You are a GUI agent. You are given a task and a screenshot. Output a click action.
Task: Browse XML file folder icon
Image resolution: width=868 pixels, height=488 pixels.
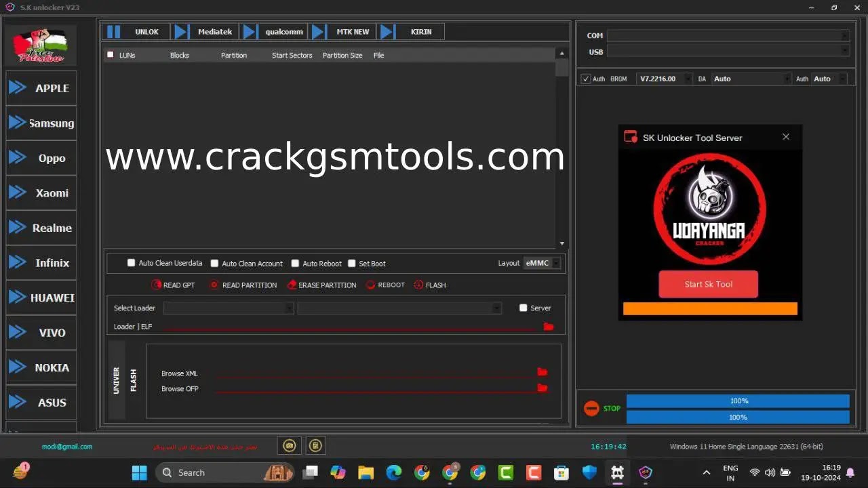tap(542, 372)
